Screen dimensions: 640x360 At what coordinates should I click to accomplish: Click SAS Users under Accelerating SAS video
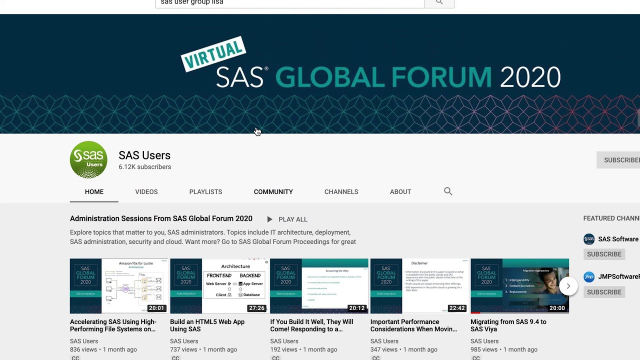pos(84,341)
